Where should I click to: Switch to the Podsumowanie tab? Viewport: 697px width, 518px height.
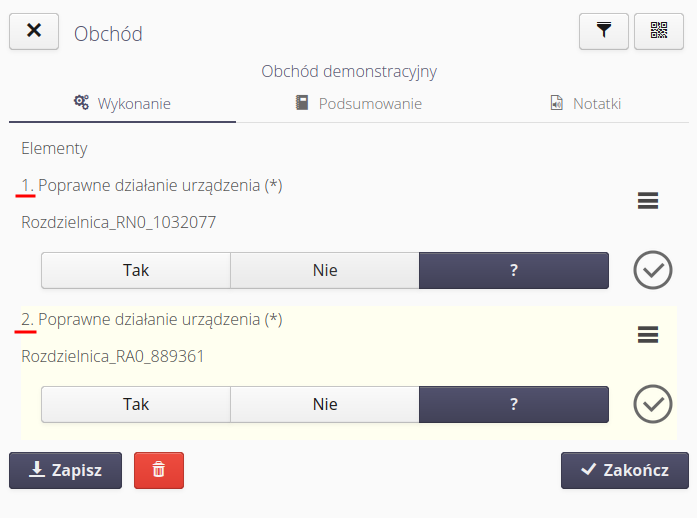tap(358, 103)
